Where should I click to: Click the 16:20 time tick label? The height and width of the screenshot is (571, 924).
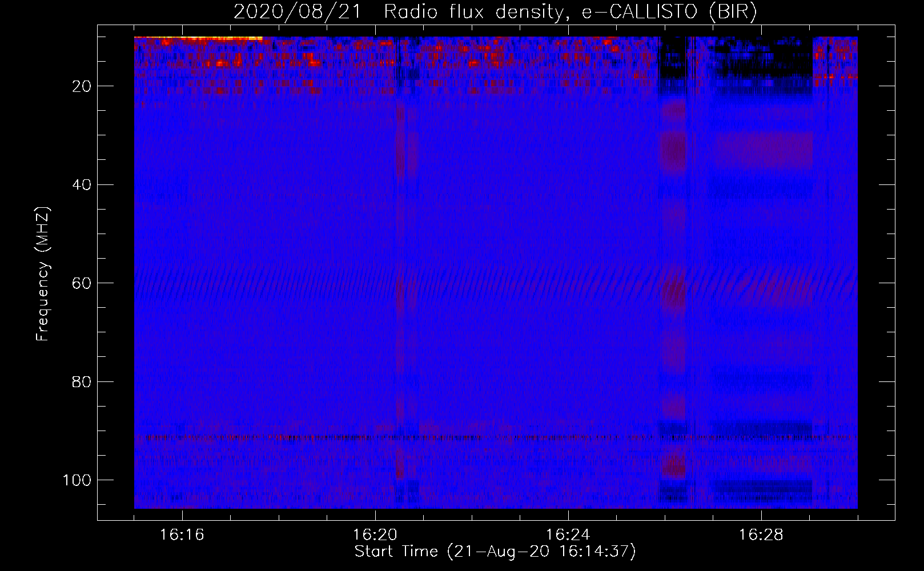(x=375, y=535)
